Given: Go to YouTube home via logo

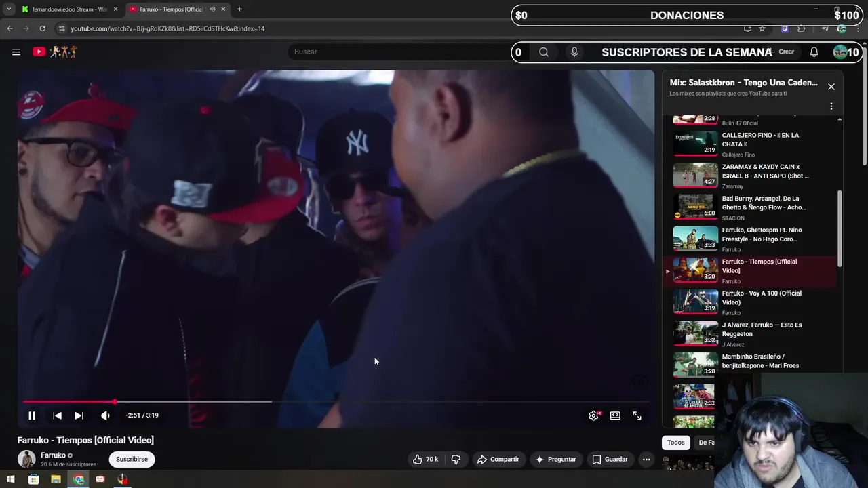Looking at the screenshot, I should (55, 52).
